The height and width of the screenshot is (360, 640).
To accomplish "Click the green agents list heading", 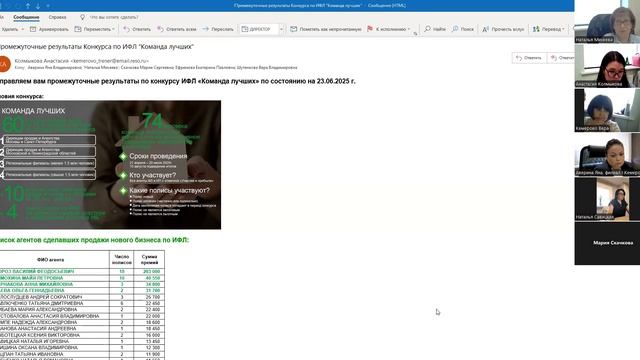I will point(94,240).
